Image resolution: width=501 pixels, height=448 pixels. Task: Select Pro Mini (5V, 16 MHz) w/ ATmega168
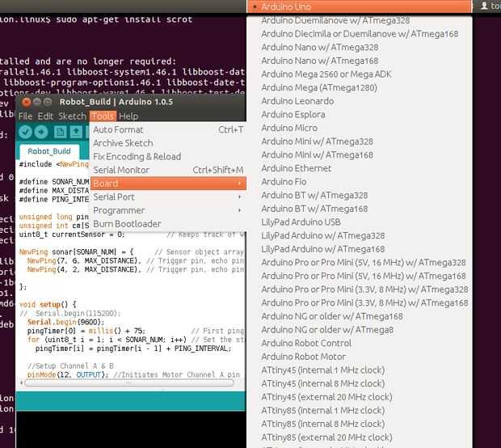coord(359,276)
